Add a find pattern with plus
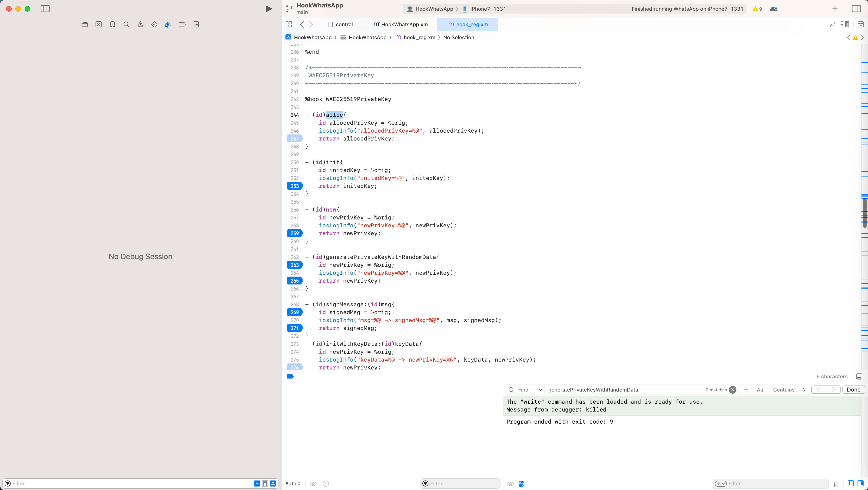Image resolution: width=868 pixels, height=490 pixels. click(x=746, y=390)
